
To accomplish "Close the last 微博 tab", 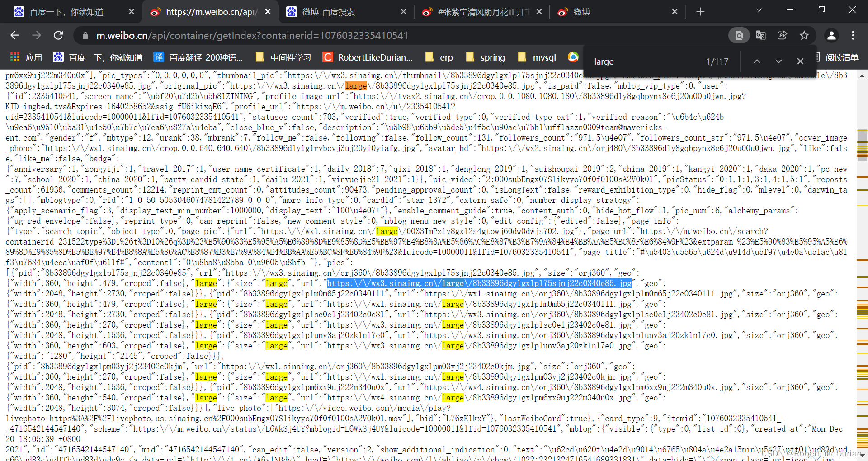I will click(675, 12).
